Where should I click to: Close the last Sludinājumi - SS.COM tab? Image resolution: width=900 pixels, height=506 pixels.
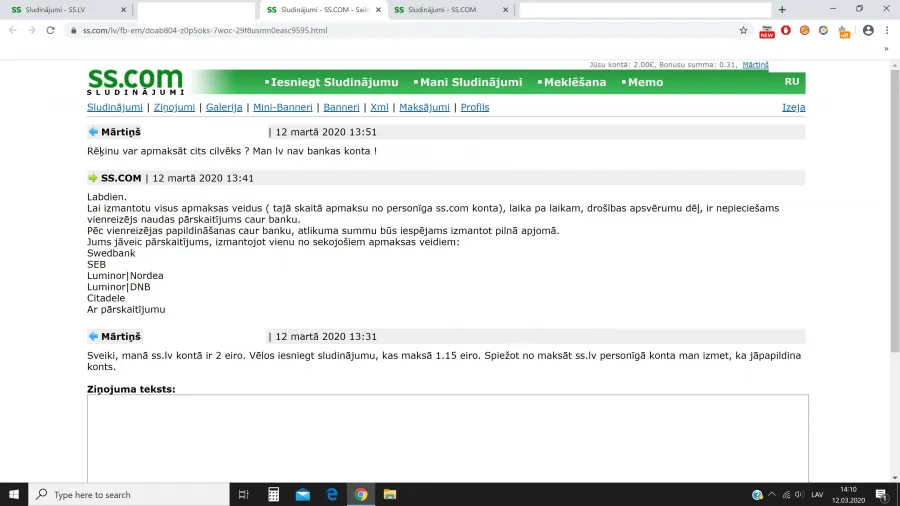[x=505, y=10]
